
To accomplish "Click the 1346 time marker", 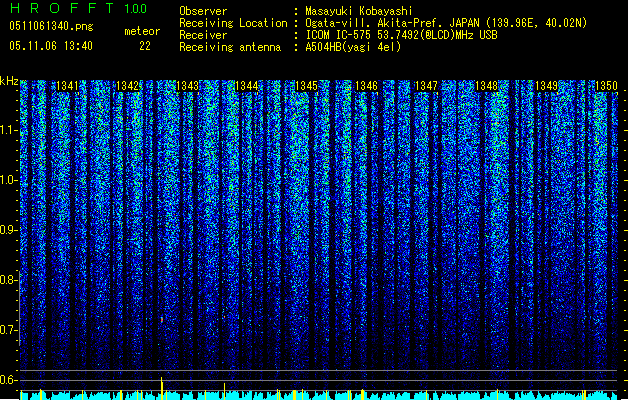I will click(x=366, y=86).
